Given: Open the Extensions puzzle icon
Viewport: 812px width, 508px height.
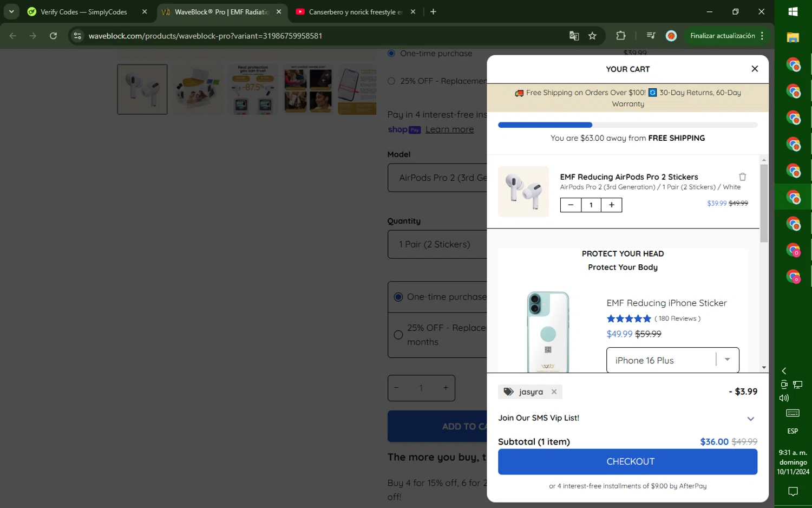Looking at the screenshot, I should pyautogui.click(x=621, y=36).
